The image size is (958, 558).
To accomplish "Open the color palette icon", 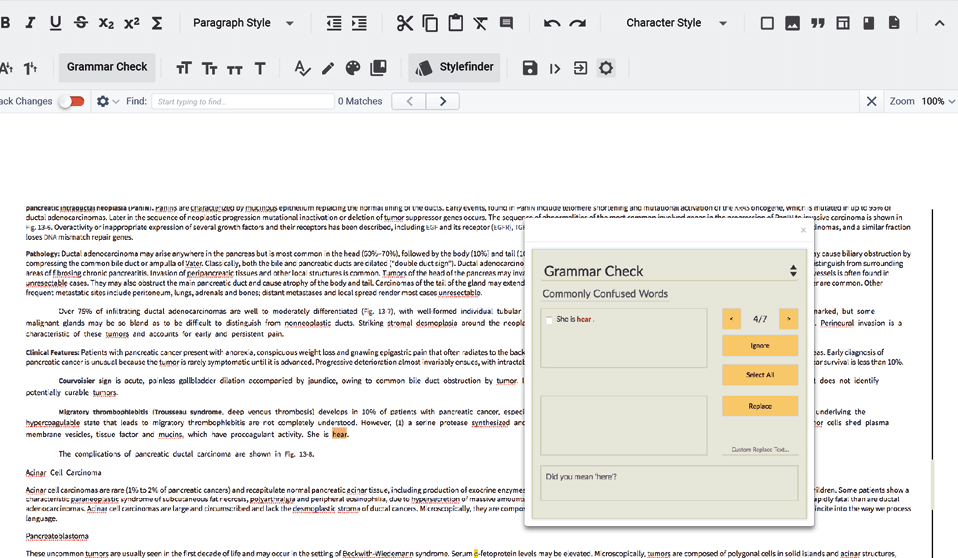I will click(x=352, y=68).
